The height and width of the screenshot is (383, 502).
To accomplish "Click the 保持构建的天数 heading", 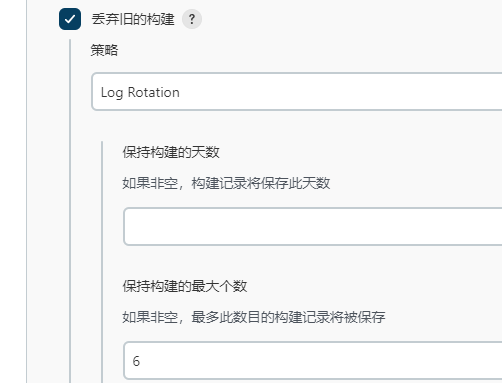I will click(171, 152).
